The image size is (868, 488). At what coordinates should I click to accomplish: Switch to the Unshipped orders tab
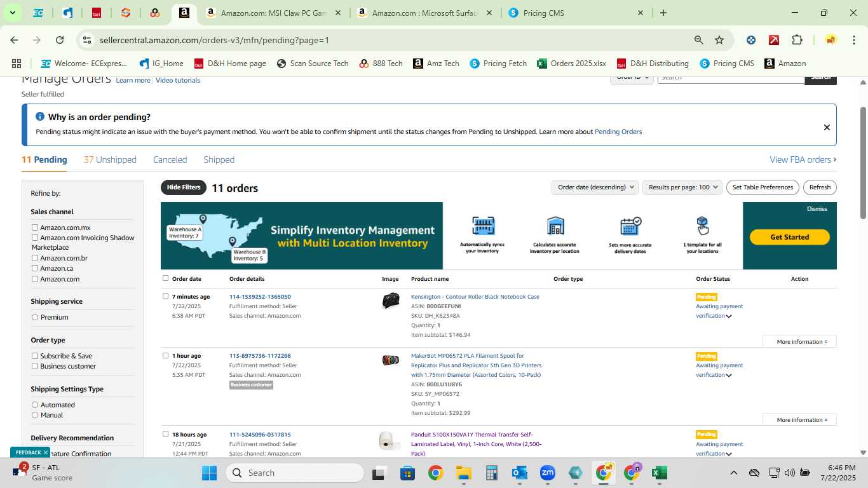[x=110, y=159]
